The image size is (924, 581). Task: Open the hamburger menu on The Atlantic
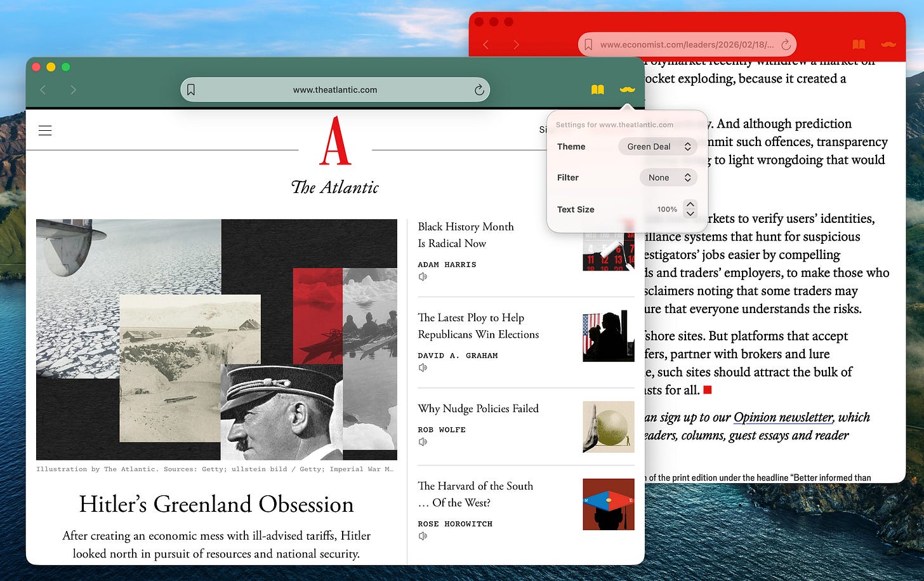(45, 130)
